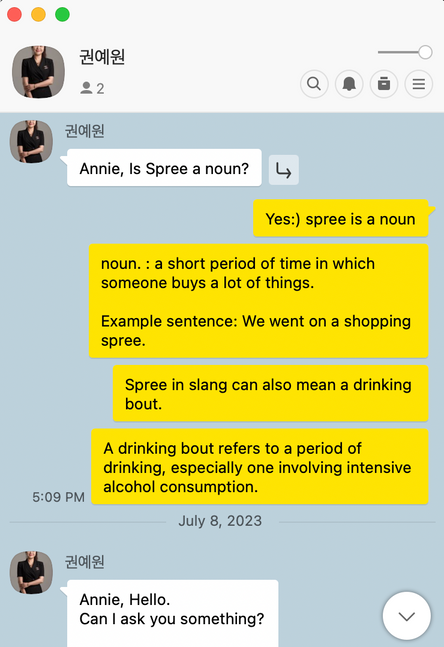The width and height of the screenshot is (444, 647).
Task: Open sender avatar beside first message
Action: coord(31,142)
